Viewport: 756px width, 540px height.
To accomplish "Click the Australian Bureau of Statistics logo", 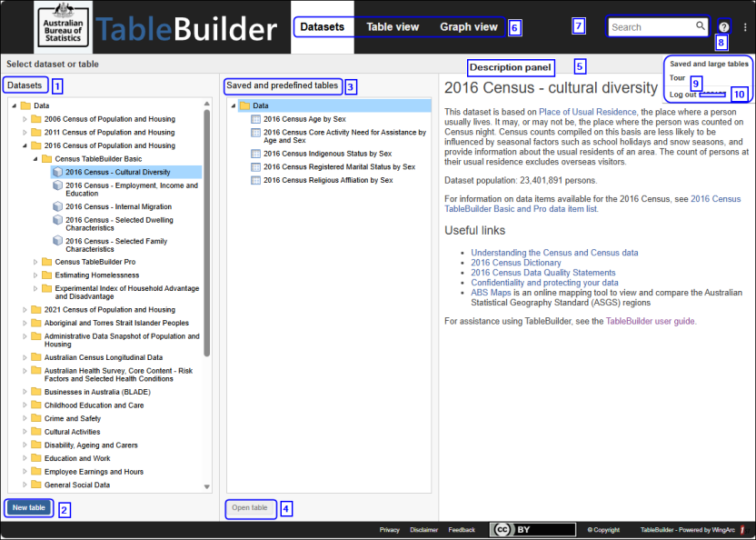I will 64,27.
